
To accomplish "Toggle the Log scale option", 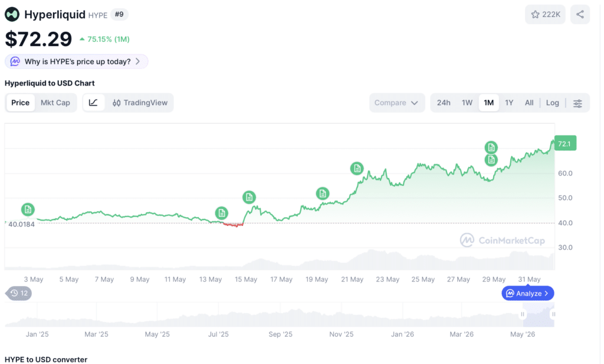I will (552, 103).
